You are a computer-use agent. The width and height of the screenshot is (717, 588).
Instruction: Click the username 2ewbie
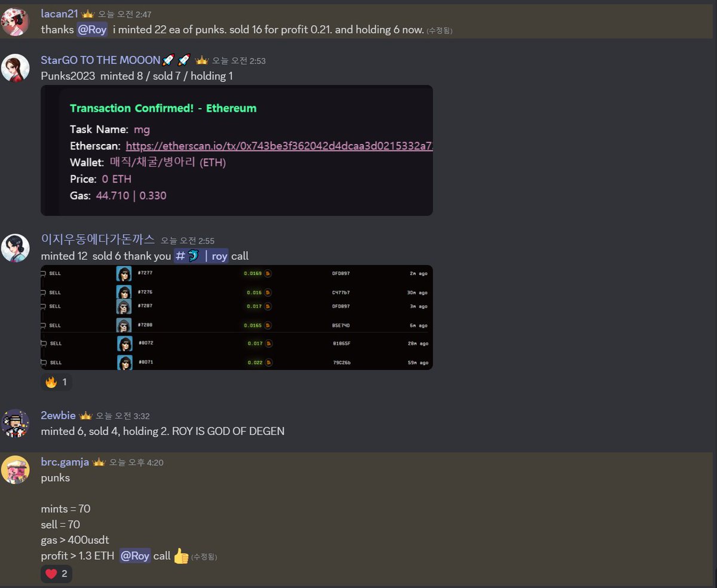pos(59,415)
